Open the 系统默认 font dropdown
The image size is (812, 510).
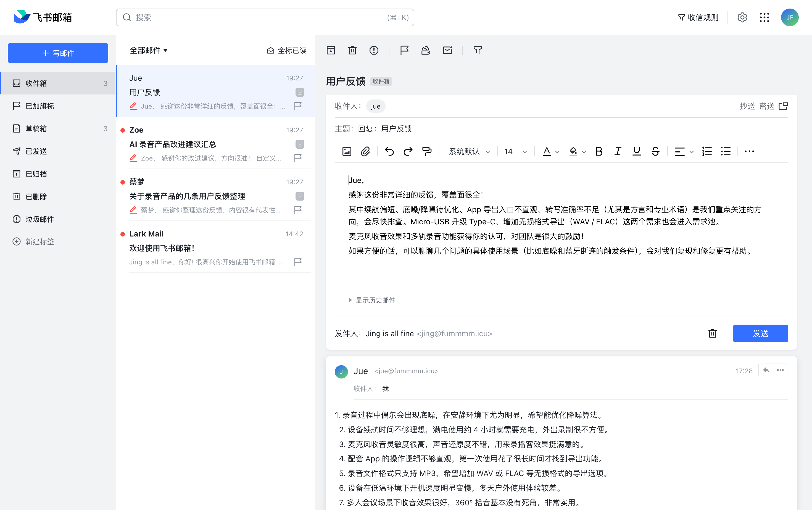tap(469, 151)
